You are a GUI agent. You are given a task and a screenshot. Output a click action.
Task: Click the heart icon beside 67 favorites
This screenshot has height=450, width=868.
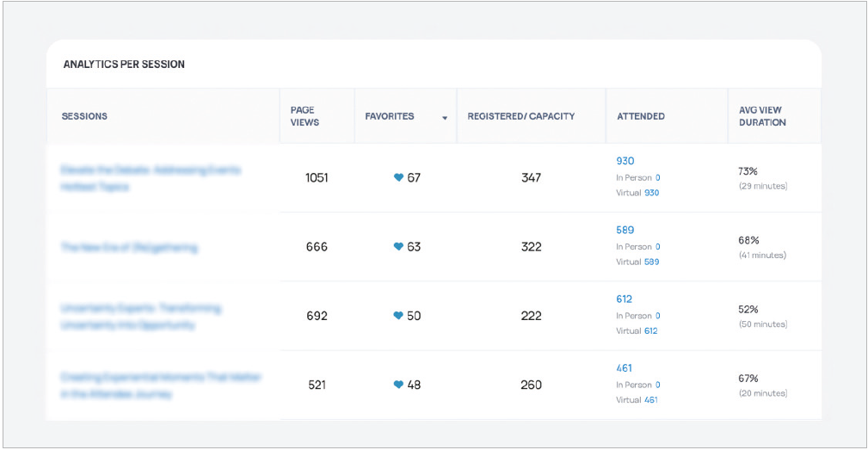point(398,178)
